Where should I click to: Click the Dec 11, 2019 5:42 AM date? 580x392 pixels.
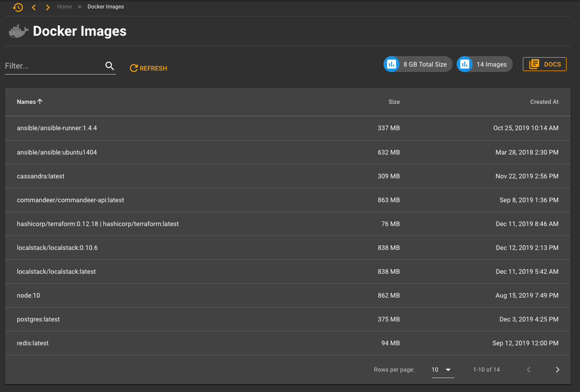point(527,272)
